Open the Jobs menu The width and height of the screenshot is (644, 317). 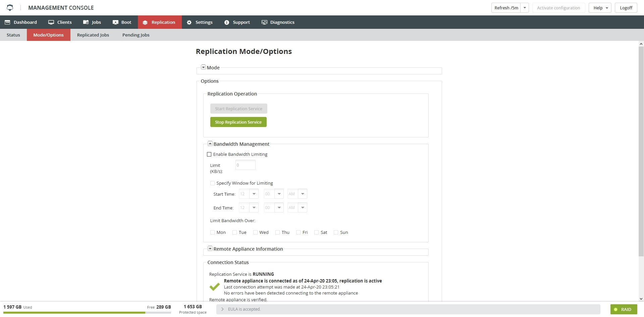92,22
